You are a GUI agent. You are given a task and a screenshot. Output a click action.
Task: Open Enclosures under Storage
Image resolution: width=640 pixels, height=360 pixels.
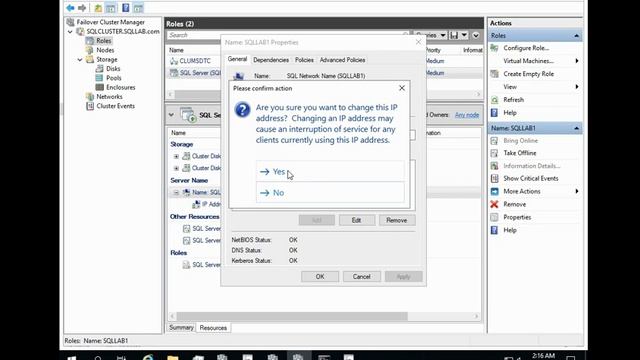click(x=120, y=87)
